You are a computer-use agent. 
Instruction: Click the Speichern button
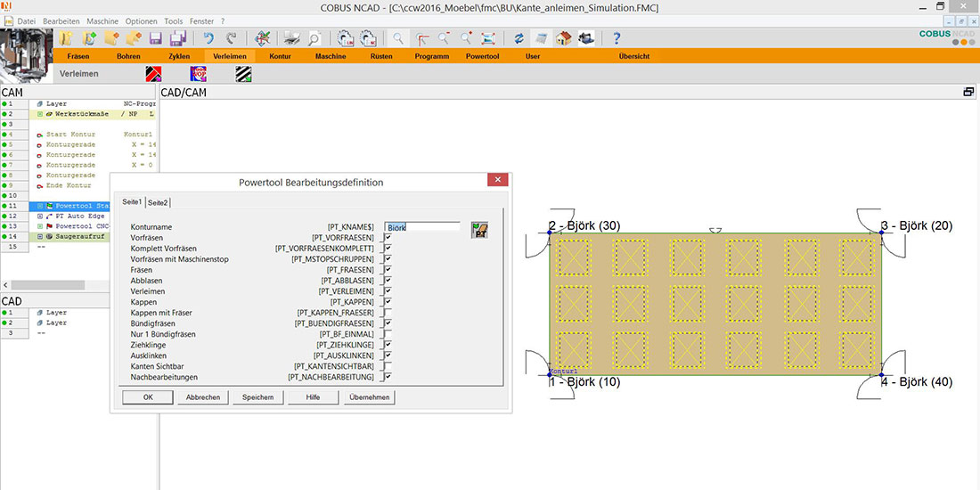coord(257,396)
